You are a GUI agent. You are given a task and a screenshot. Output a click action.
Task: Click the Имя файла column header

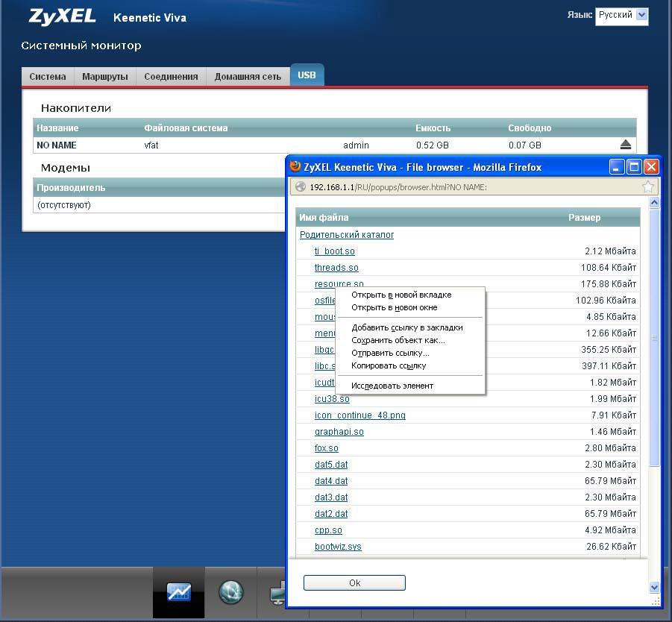tap(324, 218)
